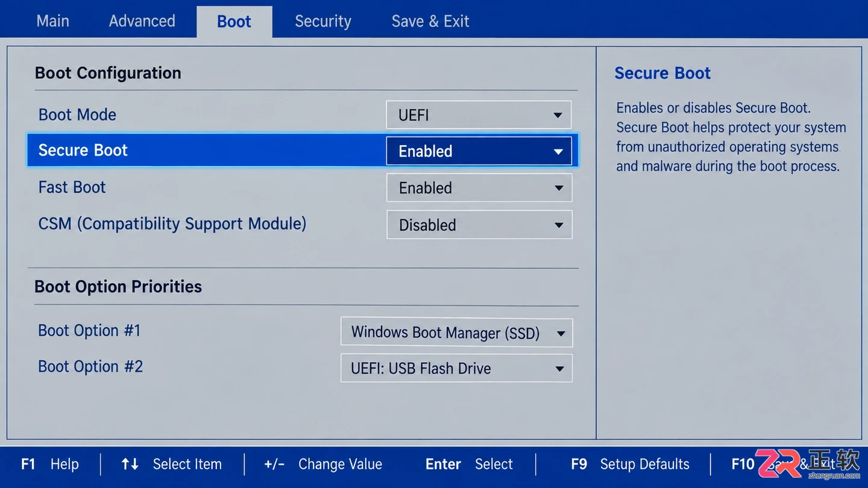Select the Boot tab
The width and height of the screenshot is (868, 488).
(234, 22)
